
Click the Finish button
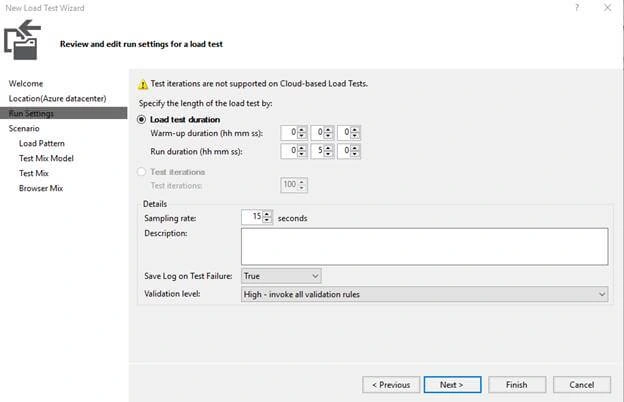click(517, 385)
